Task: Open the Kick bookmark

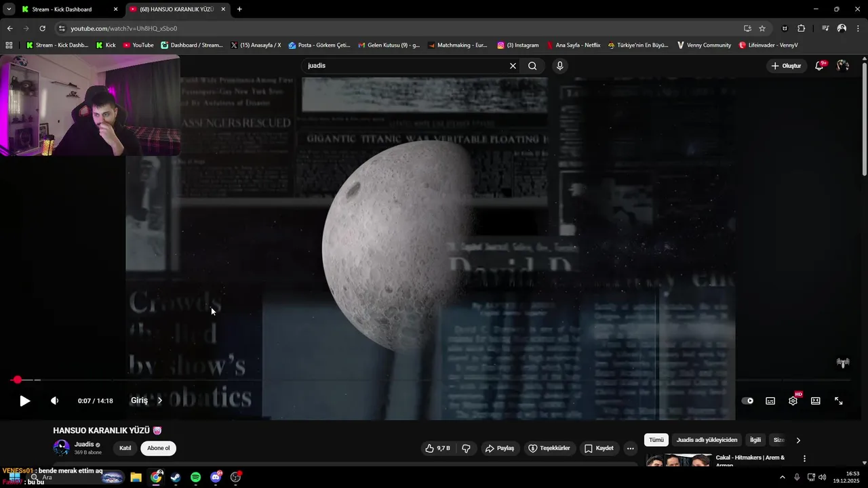Action: click(106, 45)
